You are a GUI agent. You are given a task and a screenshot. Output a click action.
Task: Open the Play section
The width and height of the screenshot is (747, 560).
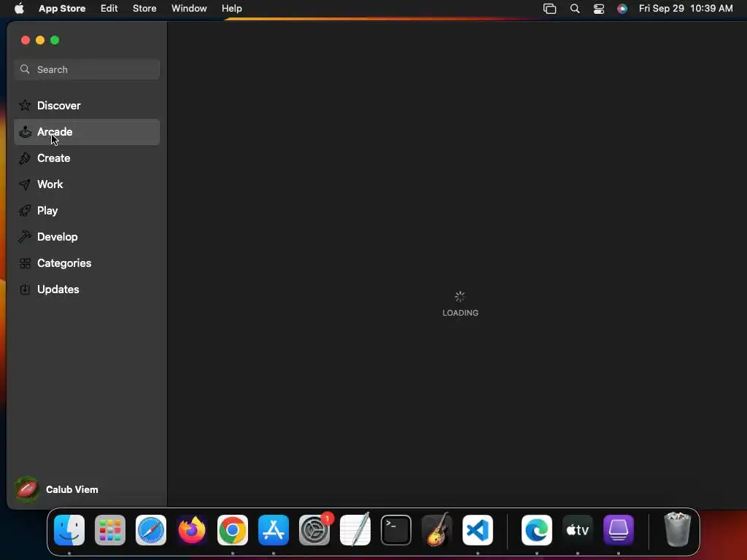[87, 211]
